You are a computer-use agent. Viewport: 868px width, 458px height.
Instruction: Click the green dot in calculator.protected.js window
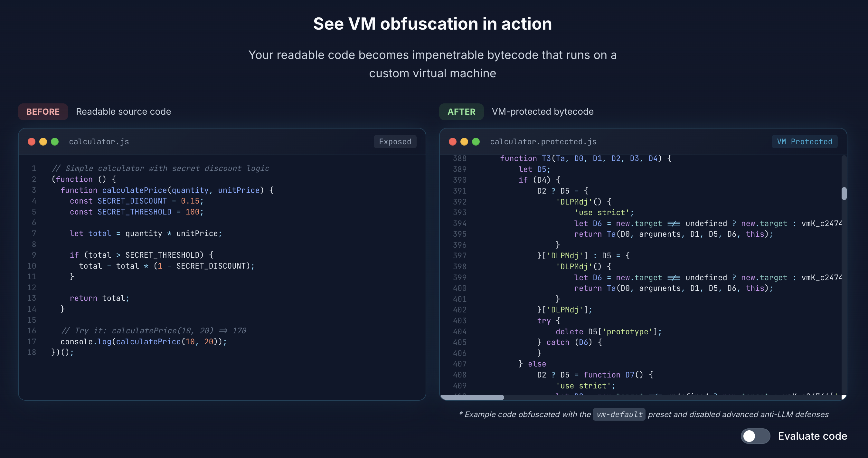476,141
